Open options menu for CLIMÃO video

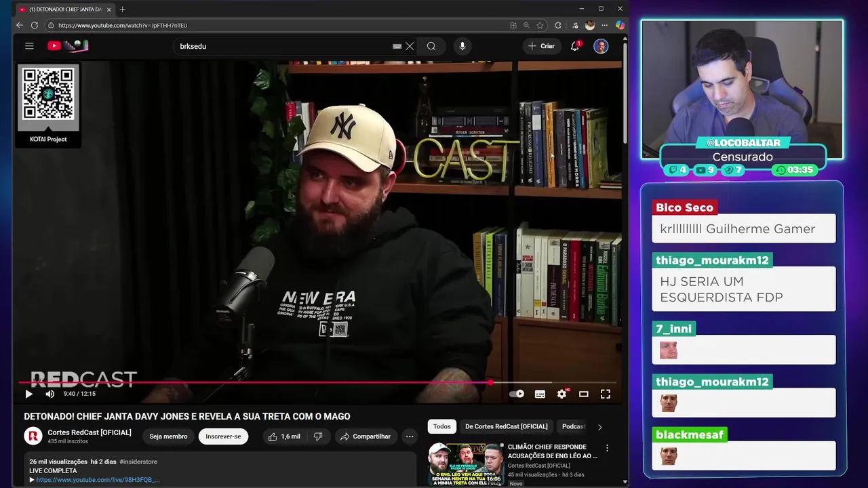pos(607,448)
